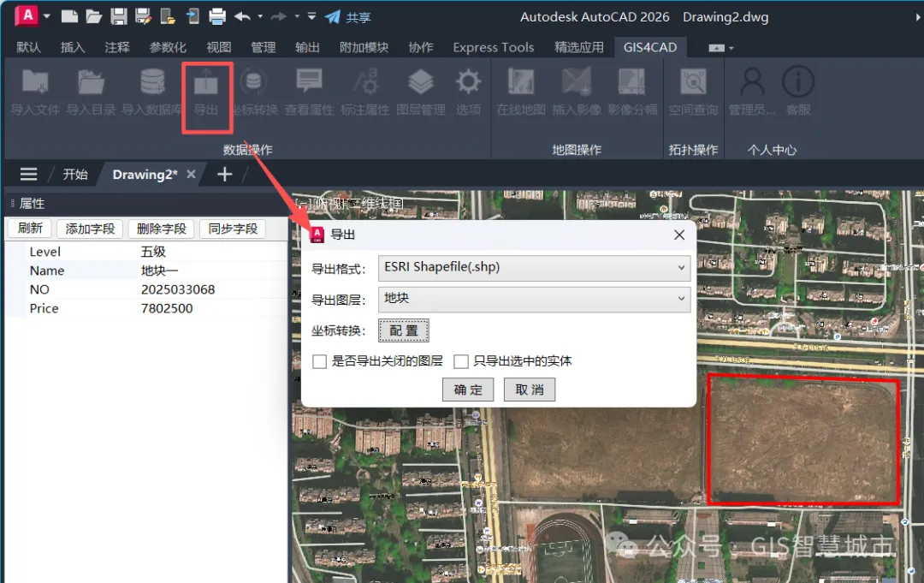Create a new drawing from quick access toolbar
The image size is (924, 583).
click(x=69, y=16)
